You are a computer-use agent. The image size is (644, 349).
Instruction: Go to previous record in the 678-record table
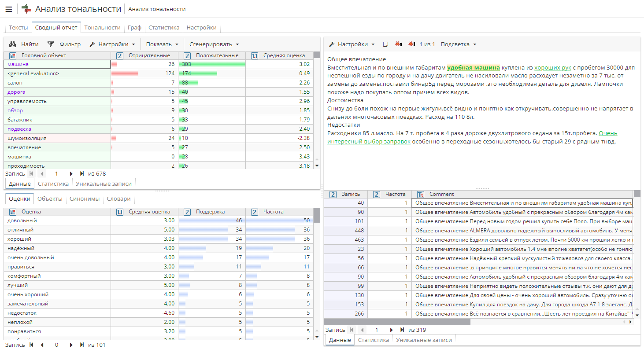pyautogui.click(x=42, y=173)
